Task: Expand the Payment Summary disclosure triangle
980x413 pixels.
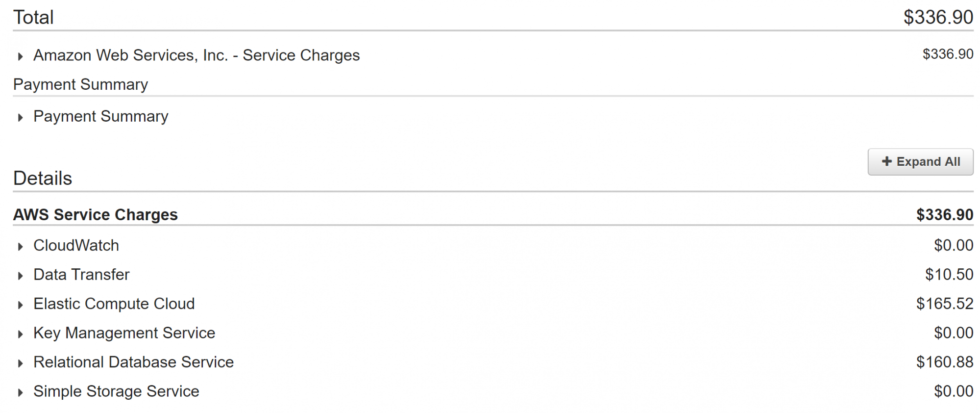Action: pyautogui.click(x=20, y=117)
